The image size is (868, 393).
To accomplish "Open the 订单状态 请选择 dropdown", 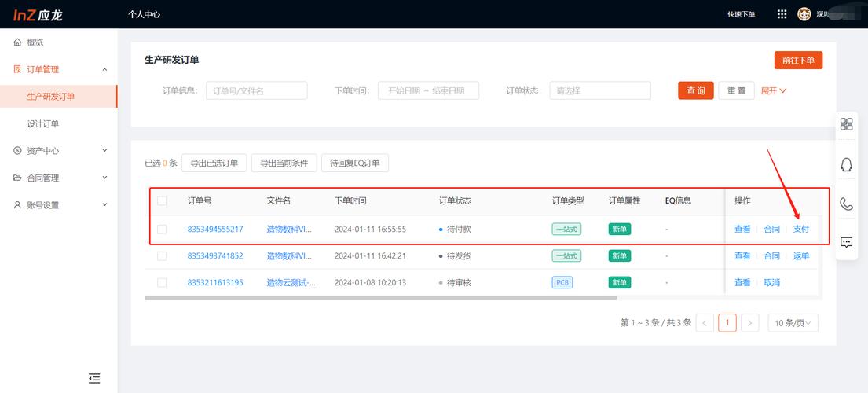I will [600, 90].
